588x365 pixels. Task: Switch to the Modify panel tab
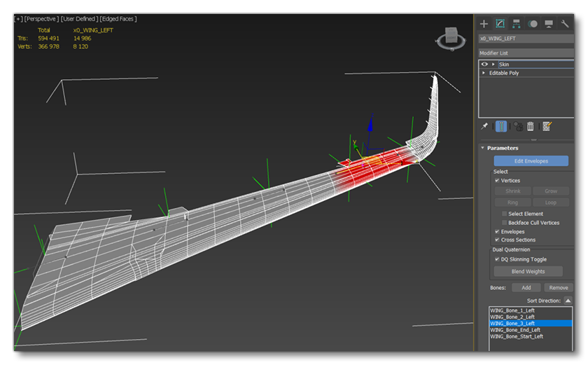click(500, 24)
